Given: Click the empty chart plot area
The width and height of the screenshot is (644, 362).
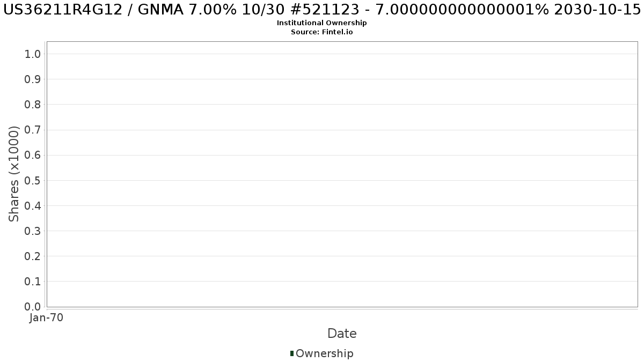Looking at the screenshot, I should point(342,174).
